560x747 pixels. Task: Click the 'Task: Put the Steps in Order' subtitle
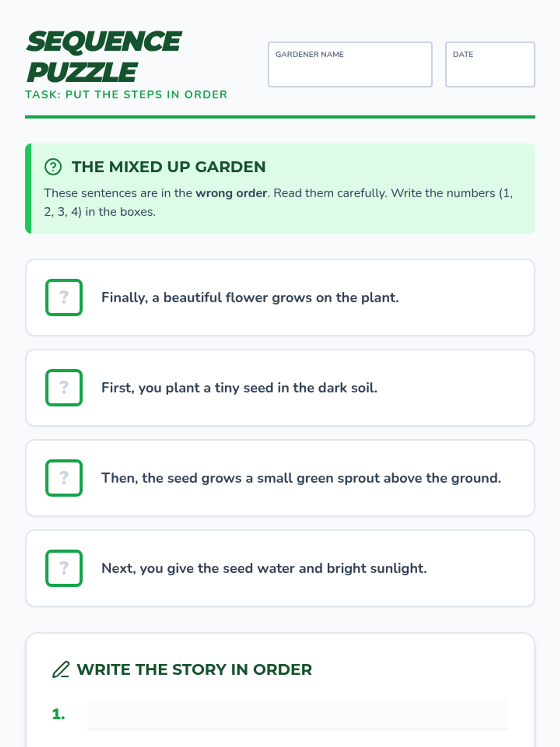tap(126, 94)
